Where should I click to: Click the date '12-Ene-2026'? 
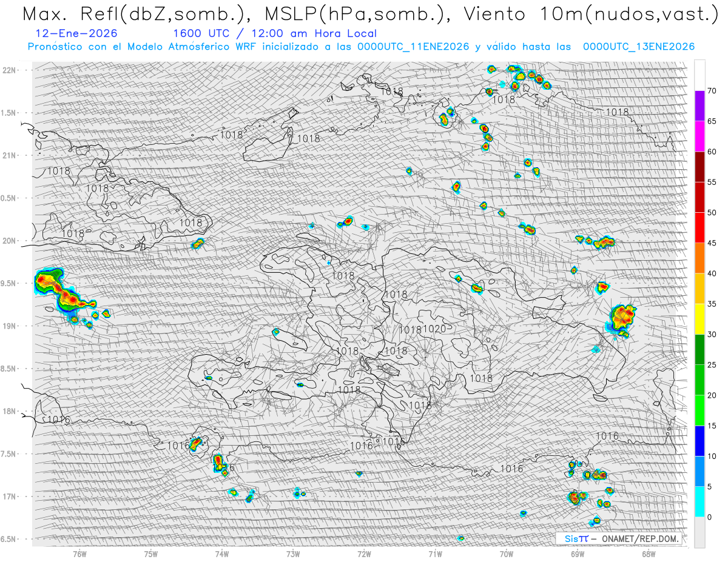(x=76, y=33)
